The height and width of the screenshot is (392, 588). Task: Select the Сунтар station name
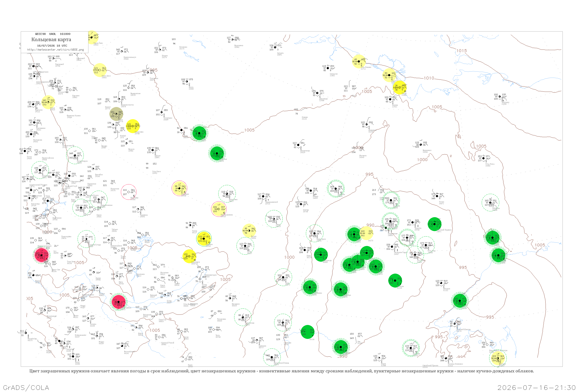(x=306, y=210)
